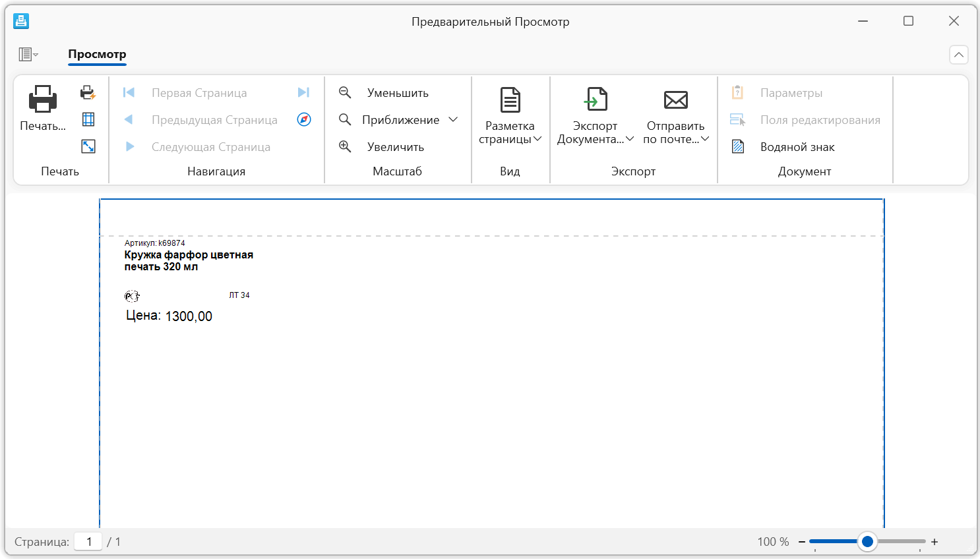Open the quick access menu icon
The width and height of the screenshot is (980, 559).
click(x=28, y=54)
